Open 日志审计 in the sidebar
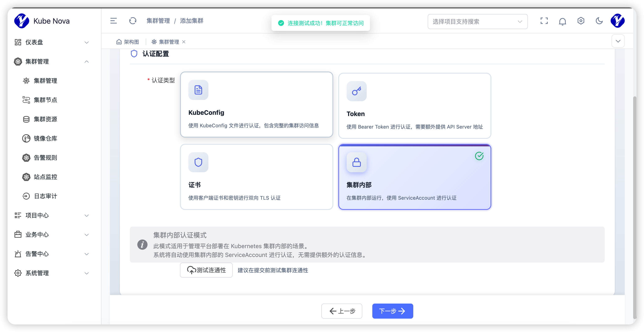 click(45, 196)
